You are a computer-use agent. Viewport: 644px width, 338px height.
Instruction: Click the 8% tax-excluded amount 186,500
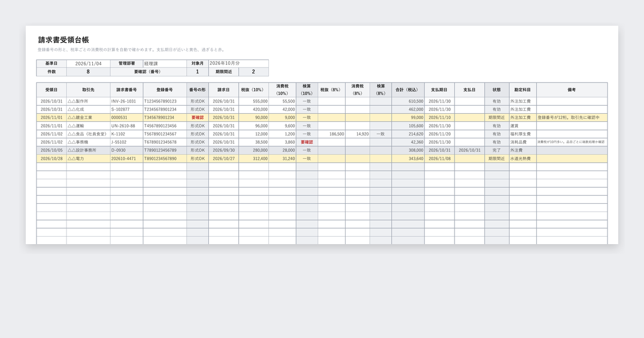pos(331,134)
